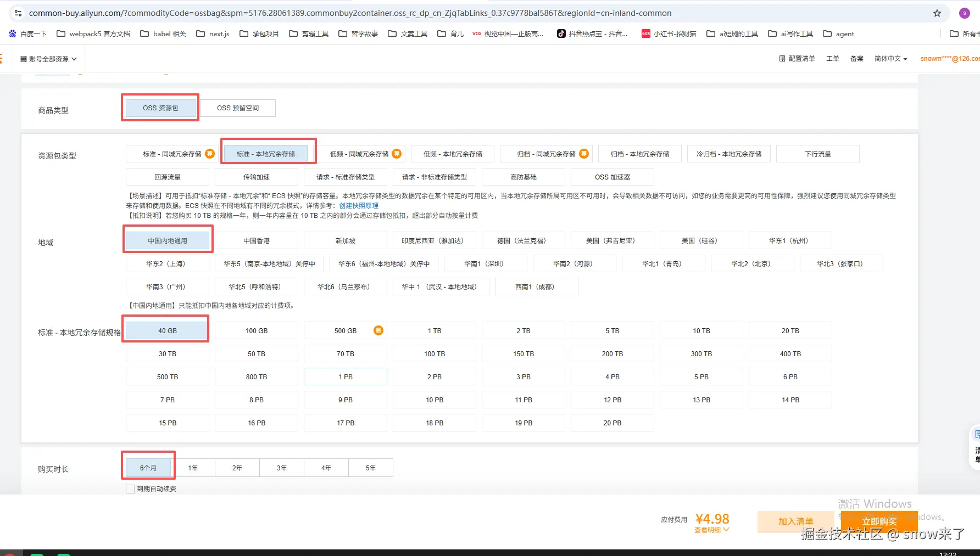The image size is (980, 556).
Task: Open 配置清单 in the top bar
Action: point(797,59)
